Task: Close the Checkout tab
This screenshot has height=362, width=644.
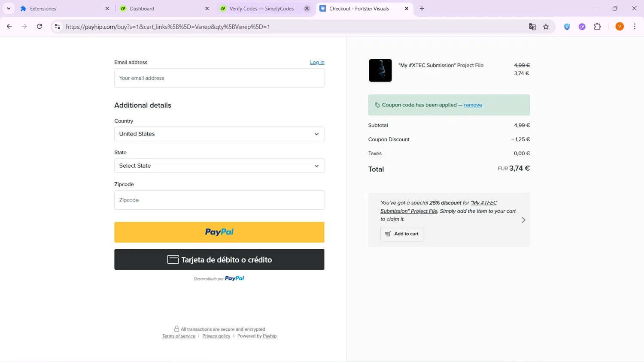Action: tap(407, 9)
